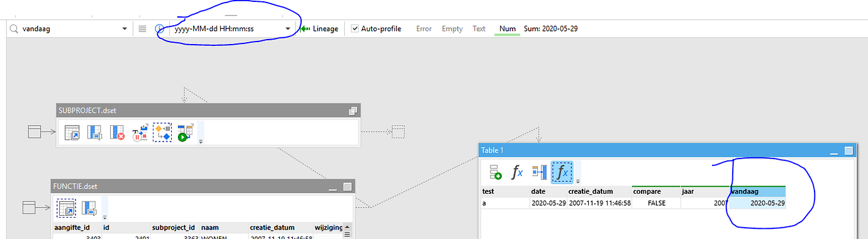Maximize the Table 1 window
Screen dimensions: 868x239
[x=849, y=151]
